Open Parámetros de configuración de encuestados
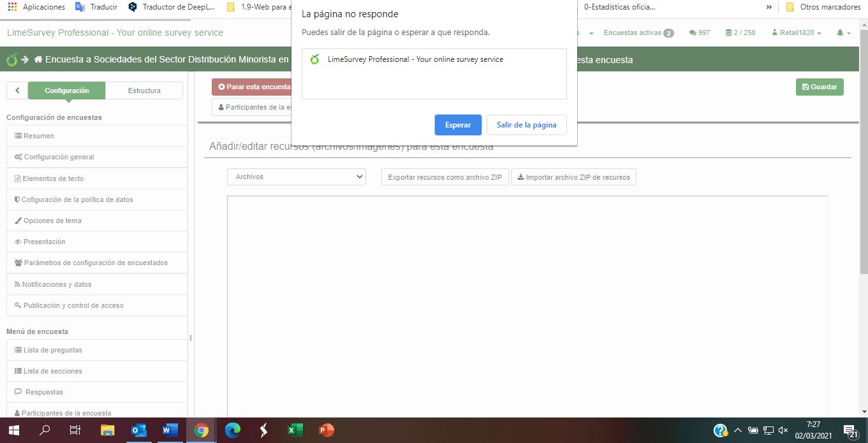This screenshot has height=443, width=868. (x=97, y=263)
